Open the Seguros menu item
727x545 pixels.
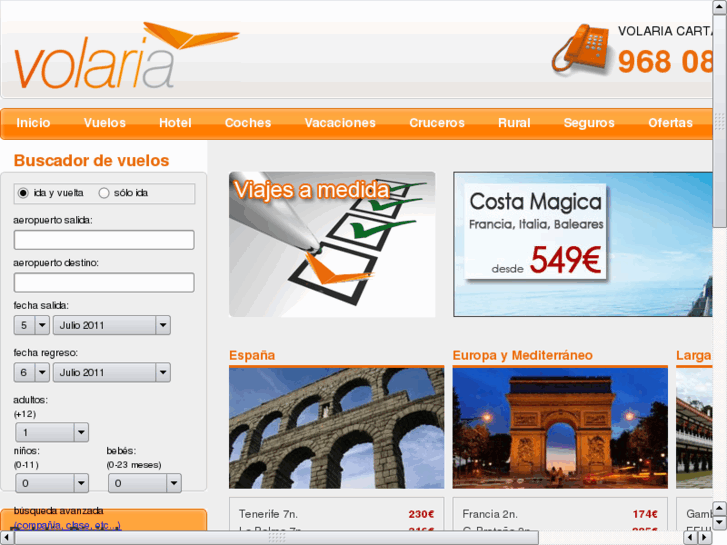point(589,123)
